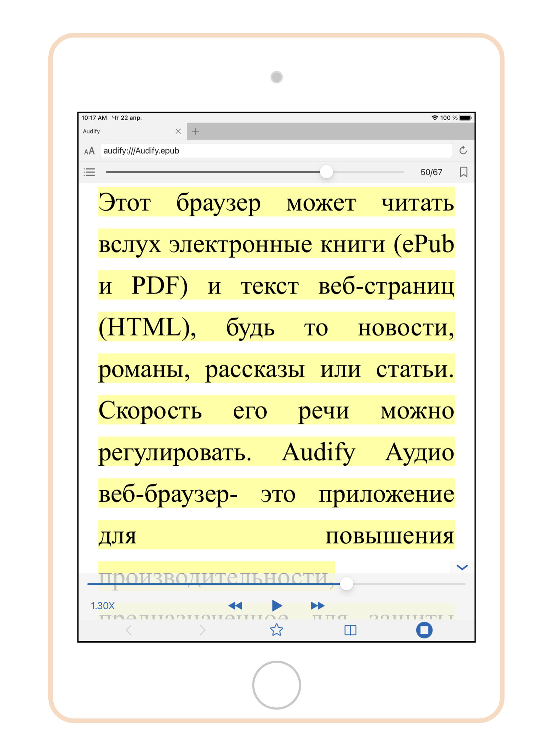Screen dimensions: 553x756
Task: Open text size AA settings
Action: coord(89,151)
